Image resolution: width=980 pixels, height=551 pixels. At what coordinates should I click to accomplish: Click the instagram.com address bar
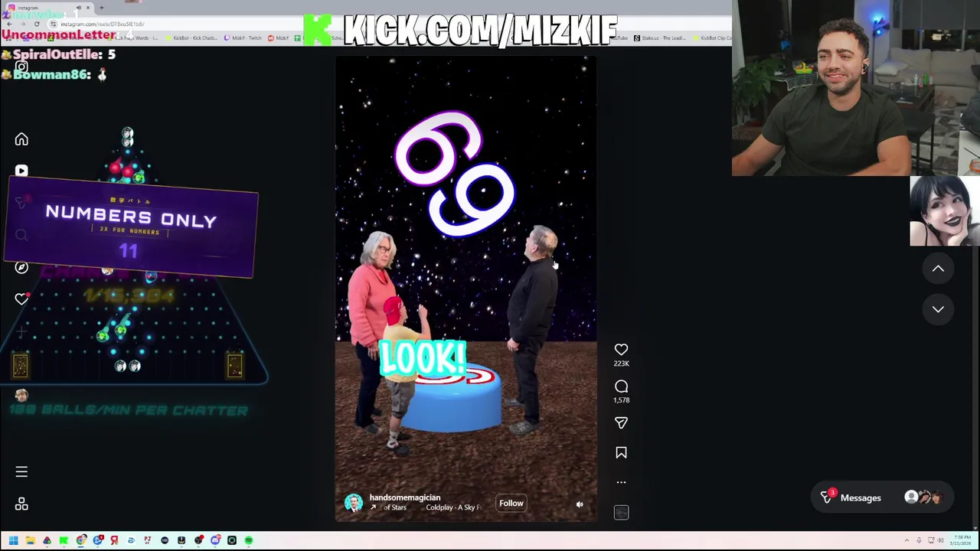pos(103,24)
